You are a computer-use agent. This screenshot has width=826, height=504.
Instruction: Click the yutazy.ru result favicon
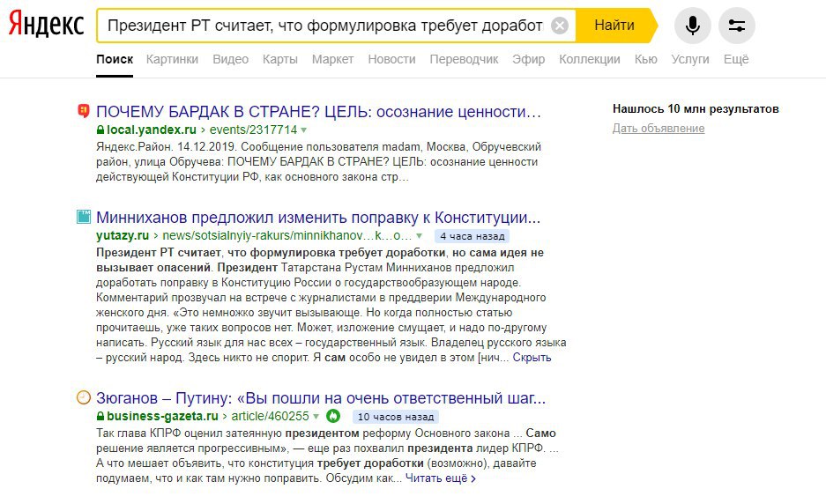click(84, 217)
